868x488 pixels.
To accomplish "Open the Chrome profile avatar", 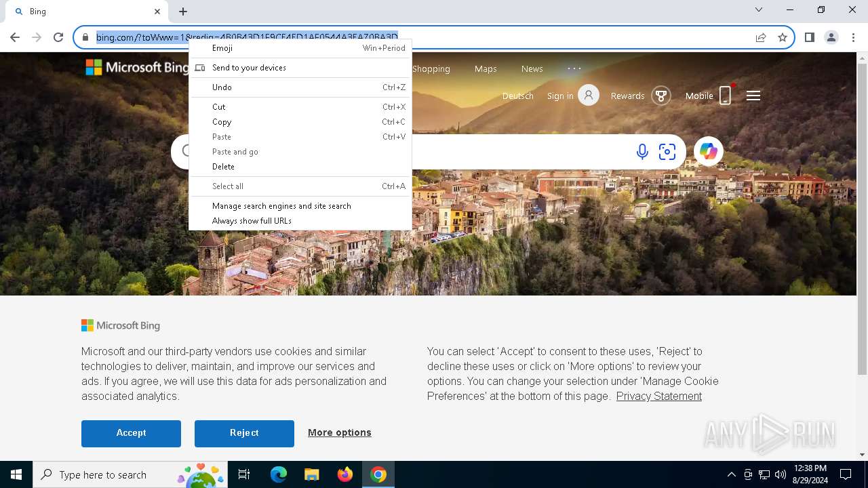I will point(831,37).
